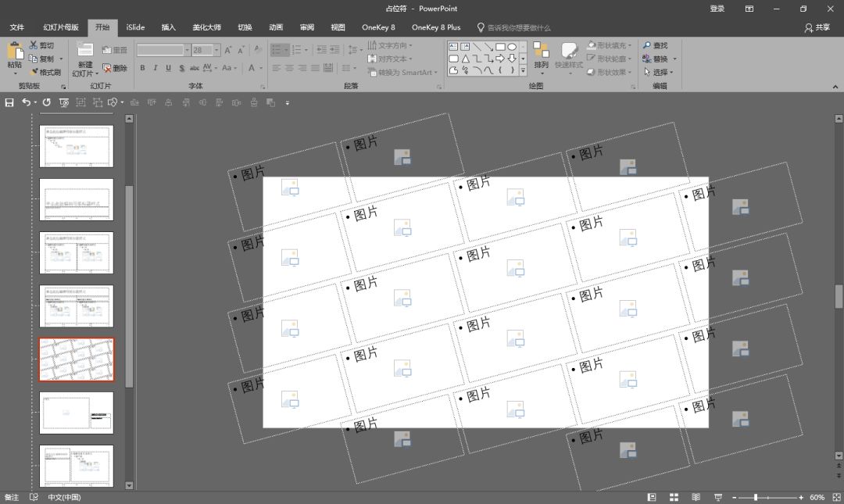Toggle Bold formatting
Viewport: 844px width, 504px height.
(x=142, y=68)
